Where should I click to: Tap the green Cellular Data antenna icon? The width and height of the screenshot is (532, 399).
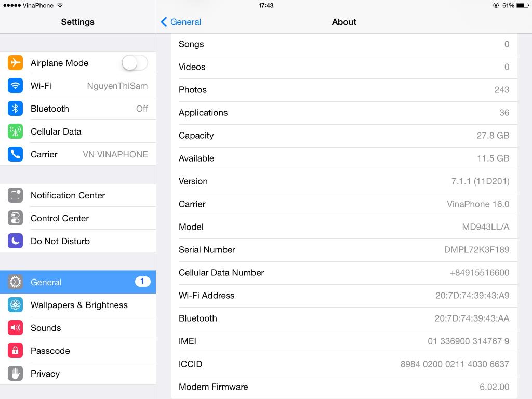coord(15,131)
